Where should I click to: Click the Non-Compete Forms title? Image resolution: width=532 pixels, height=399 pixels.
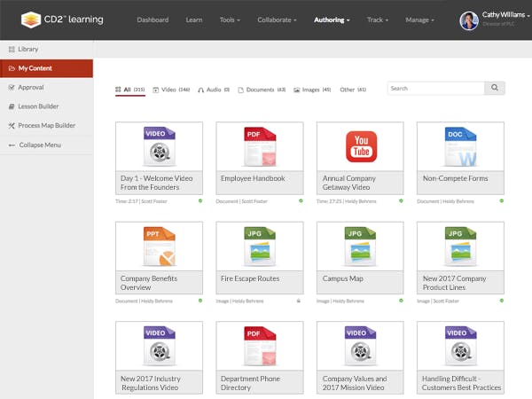[456, 178]
